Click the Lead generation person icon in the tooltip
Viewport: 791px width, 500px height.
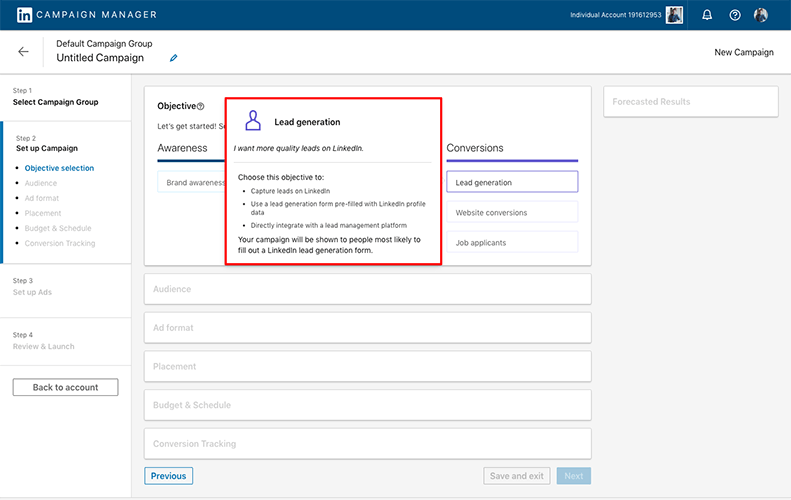pos(253,121)
